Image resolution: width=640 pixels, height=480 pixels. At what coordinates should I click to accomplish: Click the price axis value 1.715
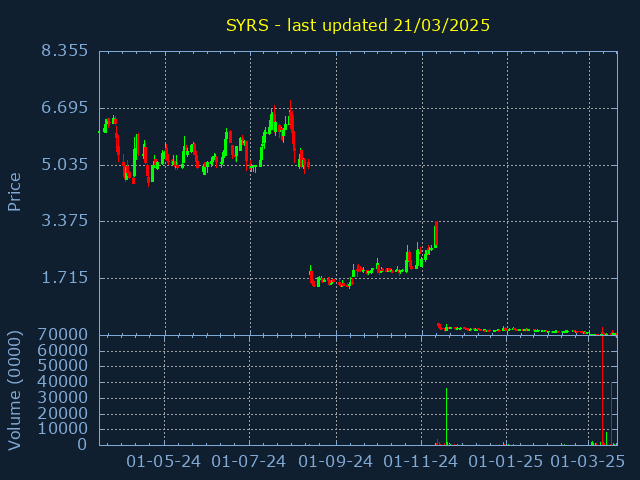pos(64,278)
